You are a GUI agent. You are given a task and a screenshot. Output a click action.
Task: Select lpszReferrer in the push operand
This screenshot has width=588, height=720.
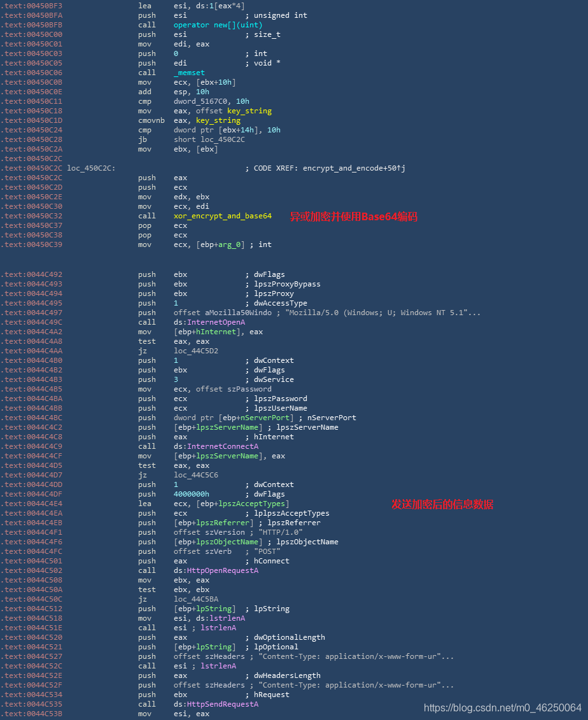[x=223, y=523]
